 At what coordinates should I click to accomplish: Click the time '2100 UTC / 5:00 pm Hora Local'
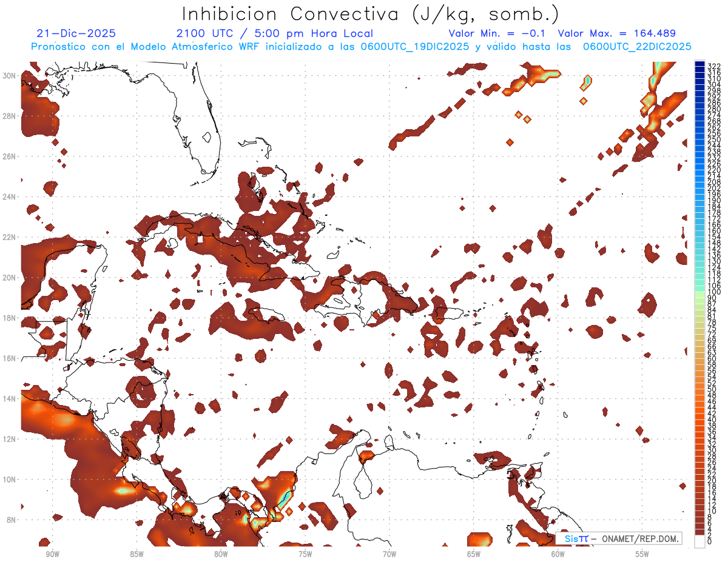[x=275, y=34]
